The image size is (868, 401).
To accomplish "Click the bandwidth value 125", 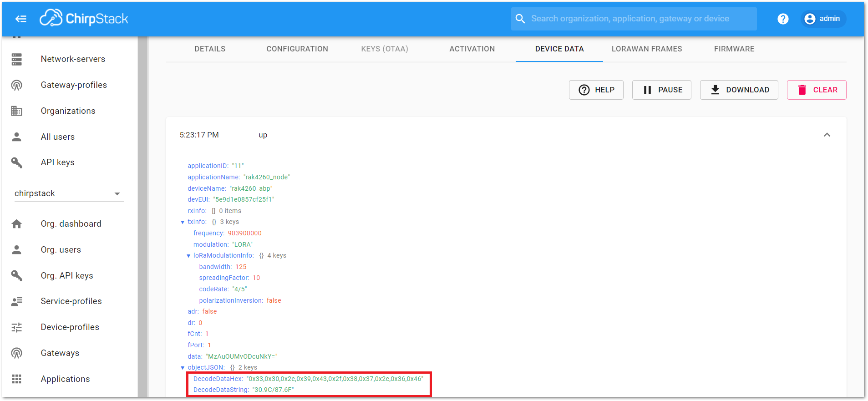I will click(x=241, y=267).
